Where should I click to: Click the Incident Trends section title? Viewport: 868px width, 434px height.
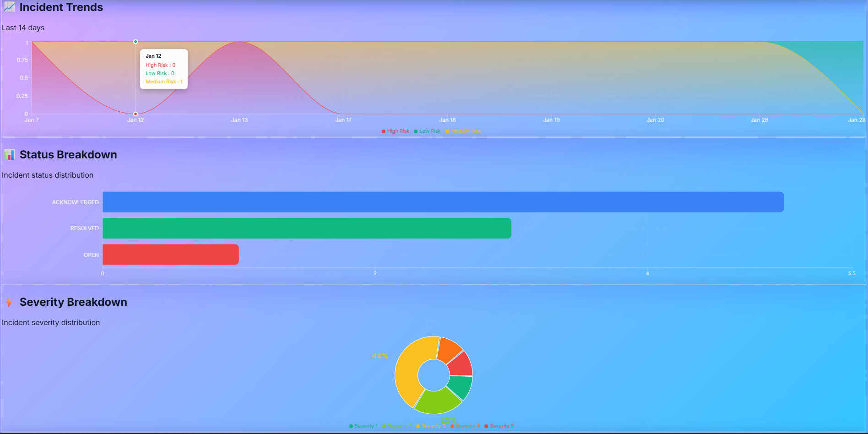pos(61,7)
